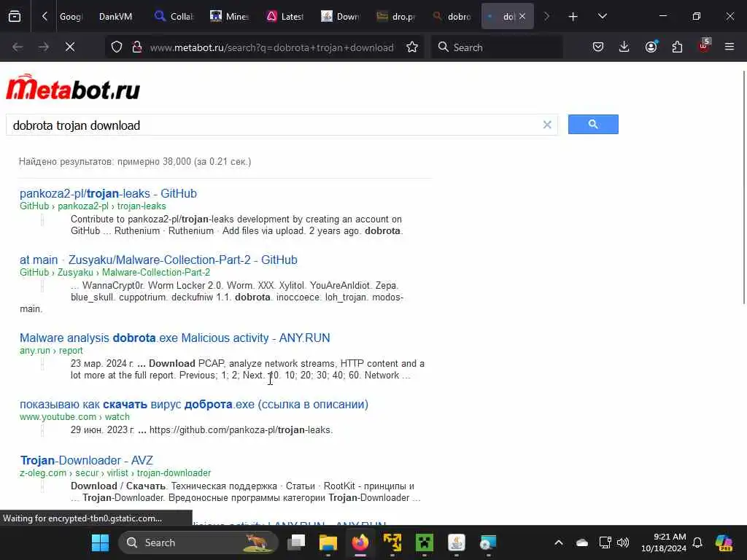
Task: Switch to the Google tab
Action: point(71,17)
